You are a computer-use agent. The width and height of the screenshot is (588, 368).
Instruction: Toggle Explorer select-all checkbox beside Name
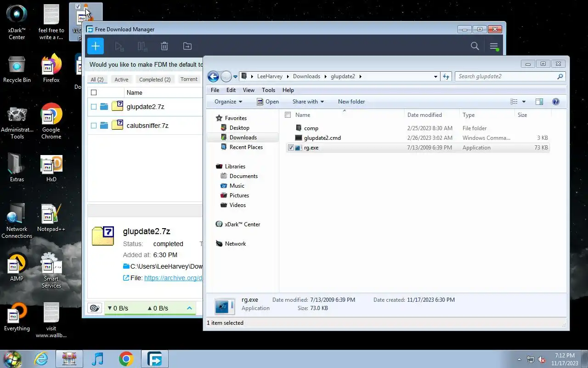(x=288, y=115)
